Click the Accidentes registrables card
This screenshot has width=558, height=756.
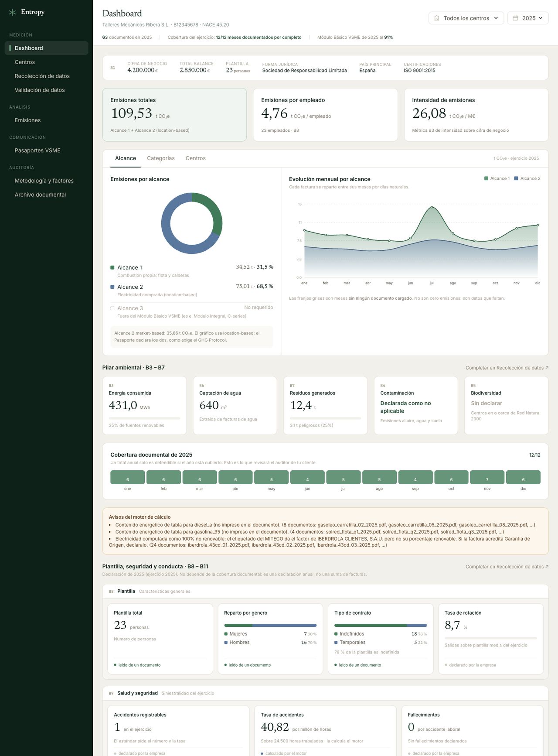[x=178, y=731]
